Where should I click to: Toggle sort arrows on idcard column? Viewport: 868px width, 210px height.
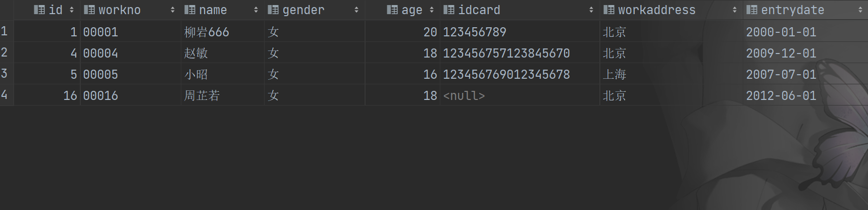click(x=591, y=10)
